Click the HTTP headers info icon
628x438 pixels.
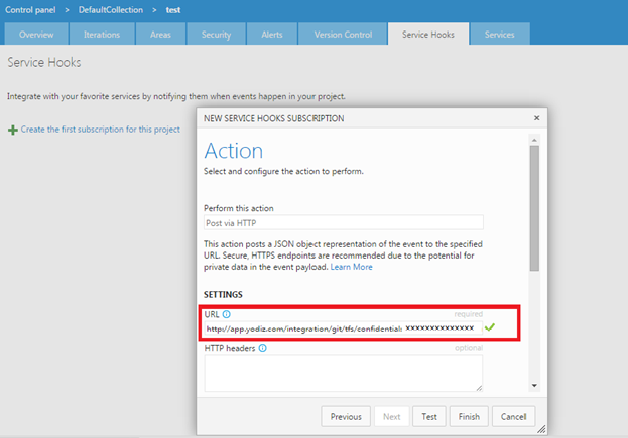pos(263,349)
